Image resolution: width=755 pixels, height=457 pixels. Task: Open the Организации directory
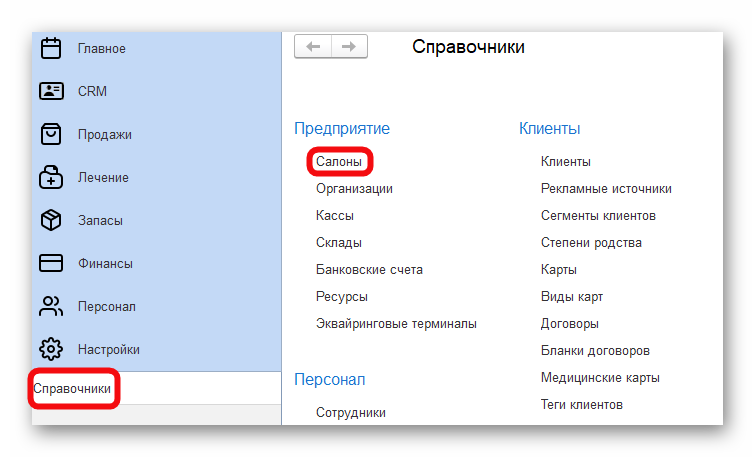click(x=354, y=189)
